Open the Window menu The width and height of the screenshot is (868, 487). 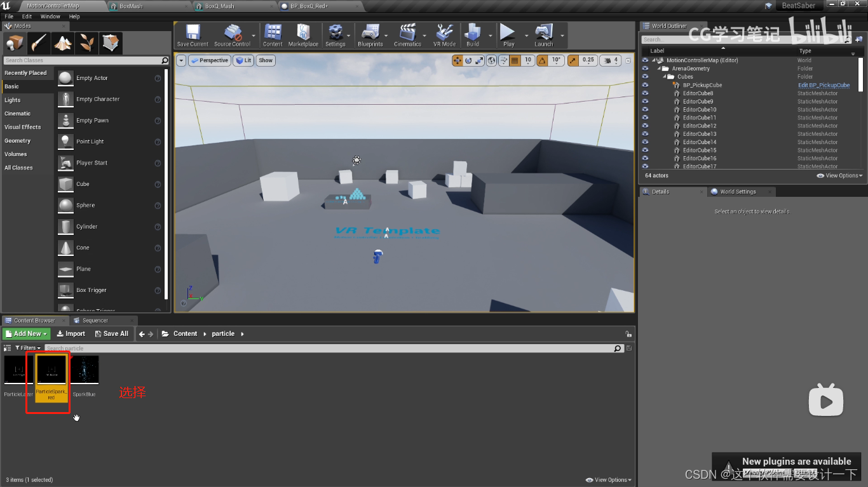[x=50, y=17]
